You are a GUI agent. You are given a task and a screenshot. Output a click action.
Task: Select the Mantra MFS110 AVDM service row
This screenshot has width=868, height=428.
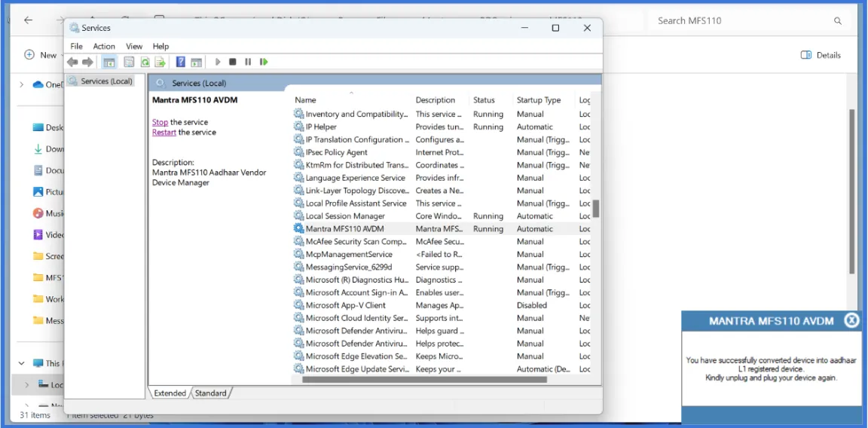tap(442, 228)
